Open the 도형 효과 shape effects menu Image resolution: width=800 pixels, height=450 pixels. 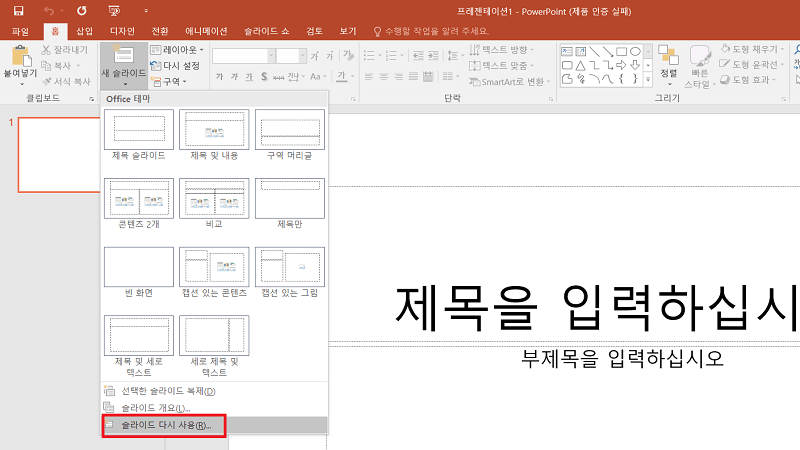pos(748,80)
